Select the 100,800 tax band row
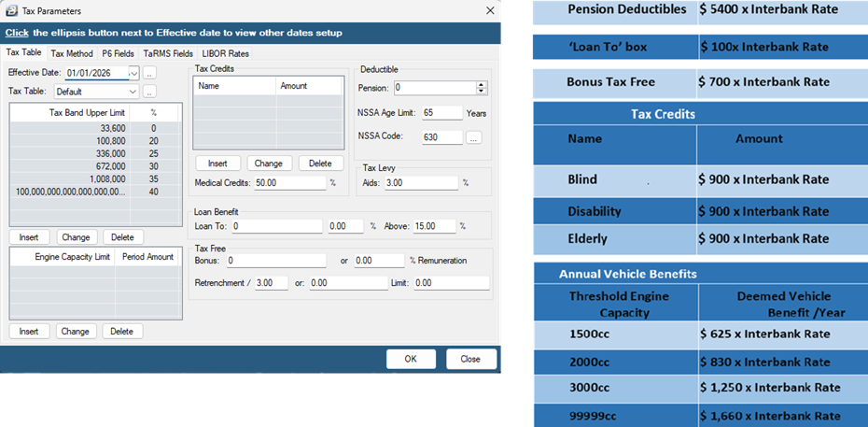868x427 pixels. 94,141
